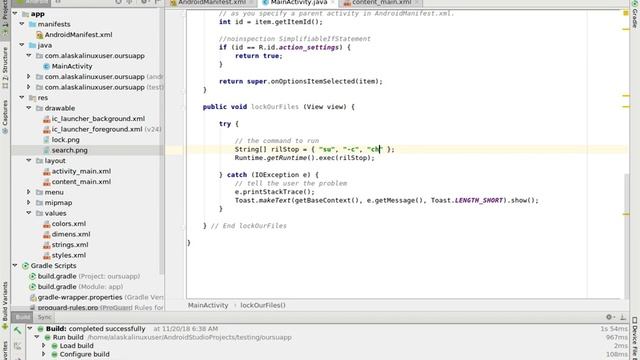This screenshot has width=640, height=360.
Task: Click MainActivity in the breadcrumb bar
Action: [208, 305]
